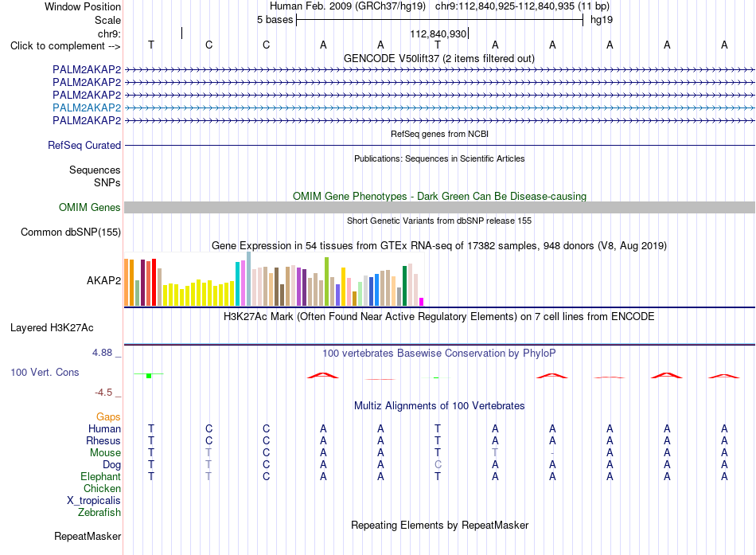Open the RefSeq Curated track label
The width and height of the screenshot is (756, 555).
click(84, 145)
